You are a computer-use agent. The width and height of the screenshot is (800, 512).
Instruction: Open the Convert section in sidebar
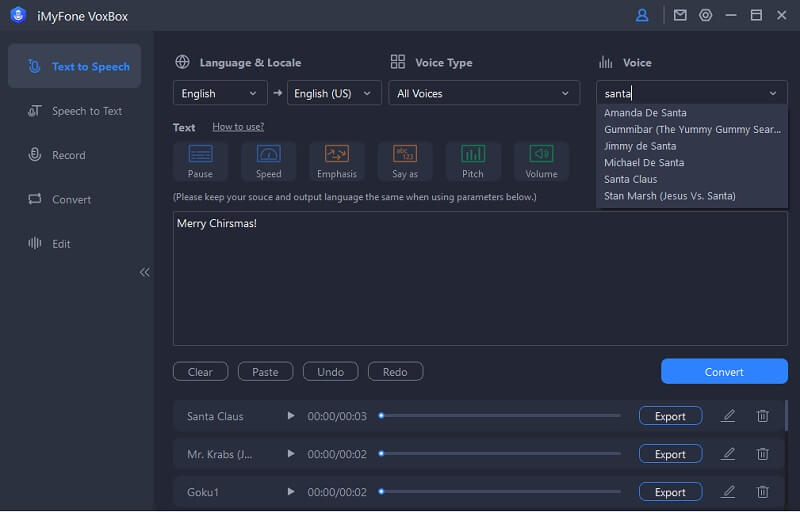click(x=74, y=199)
